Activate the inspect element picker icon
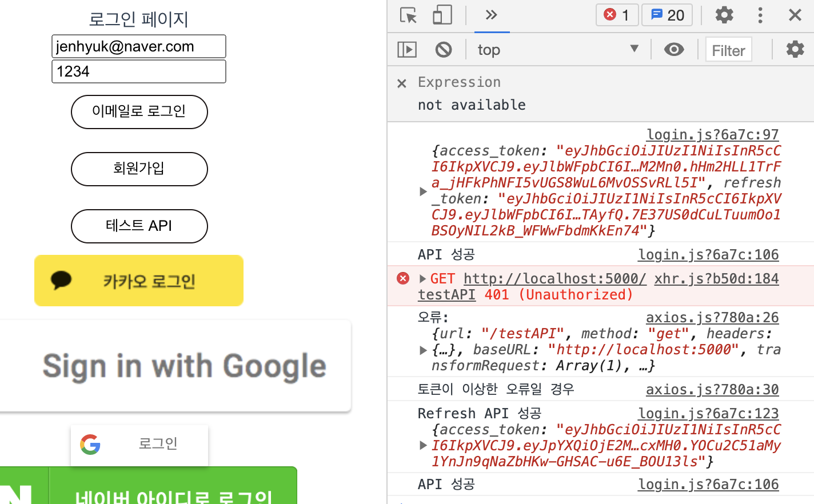Viewport: 814px width, 504px height. pos(409,15)
